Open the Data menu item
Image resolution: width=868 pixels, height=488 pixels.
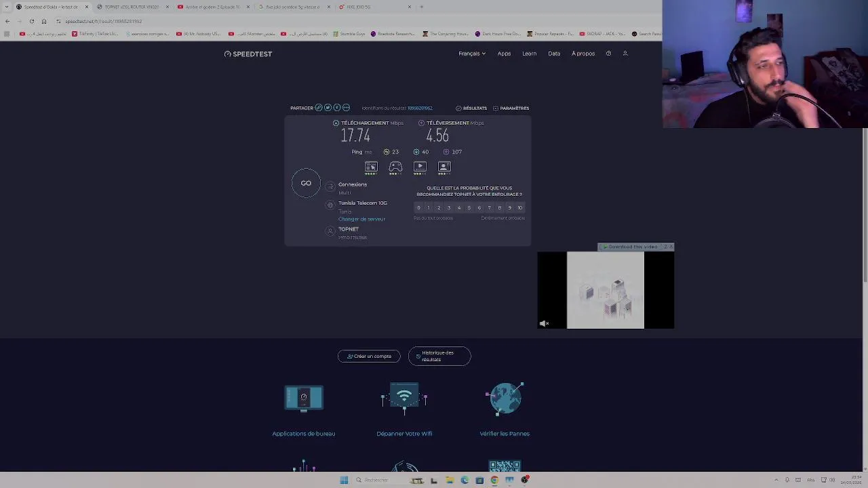point(554,54)
